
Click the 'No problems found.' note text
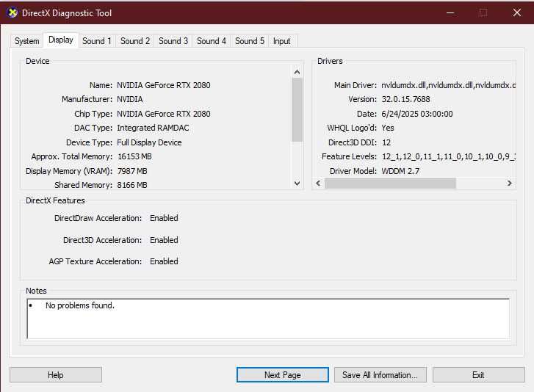pyautogui.click(x=80, y=305)
